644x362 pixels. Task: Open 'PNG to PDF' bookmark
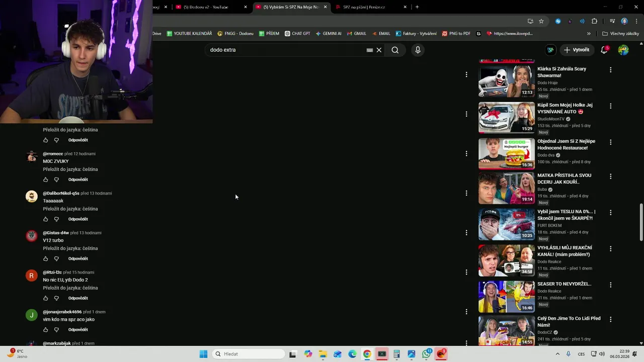[x=456, y=34]
